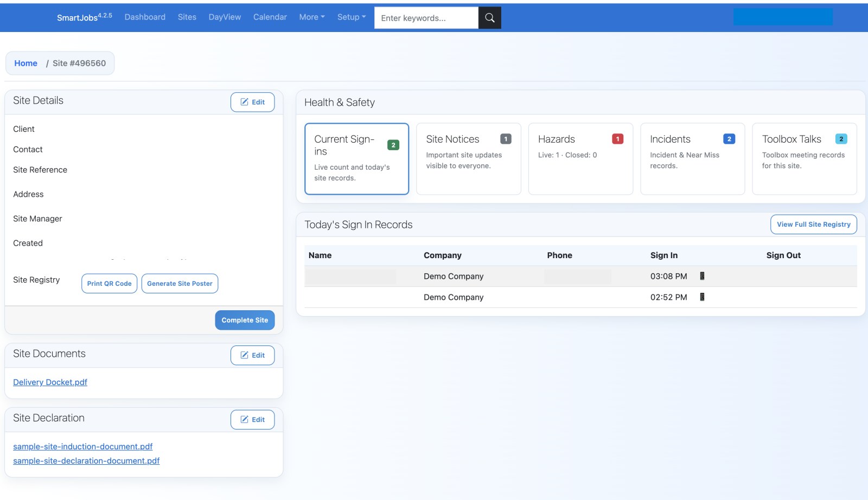Click the 'Live: 1 · Closed: 0' text

click(x=567, y=155)
